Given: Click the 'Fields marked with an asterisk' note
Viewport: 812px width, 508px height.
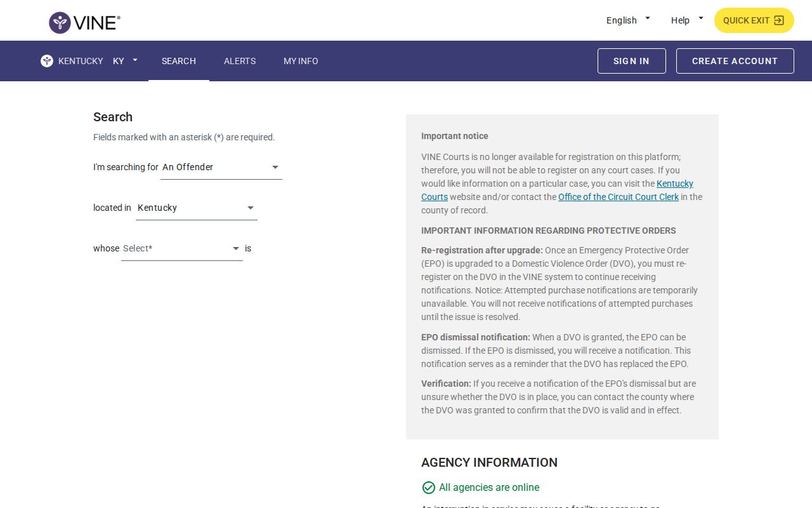Looking at the screenshot, I should pyautogui.click(x=184, y=137).
